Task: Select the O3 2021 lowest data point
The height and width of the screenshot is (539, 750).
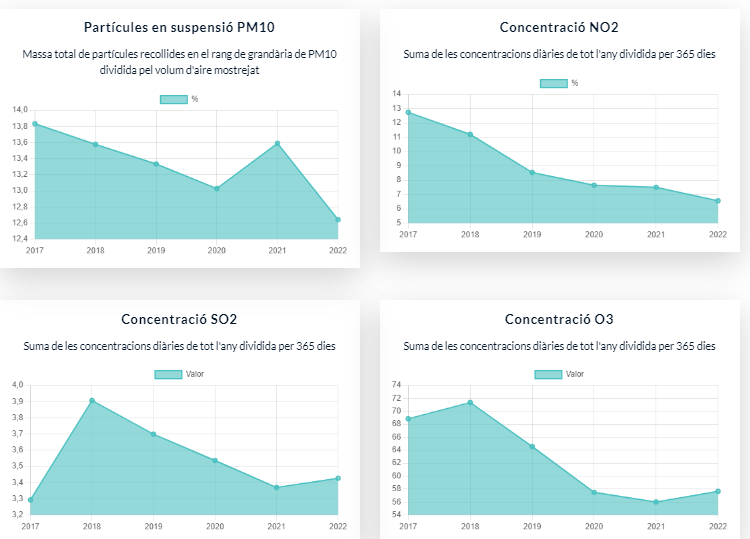Action: click(656, 502)
